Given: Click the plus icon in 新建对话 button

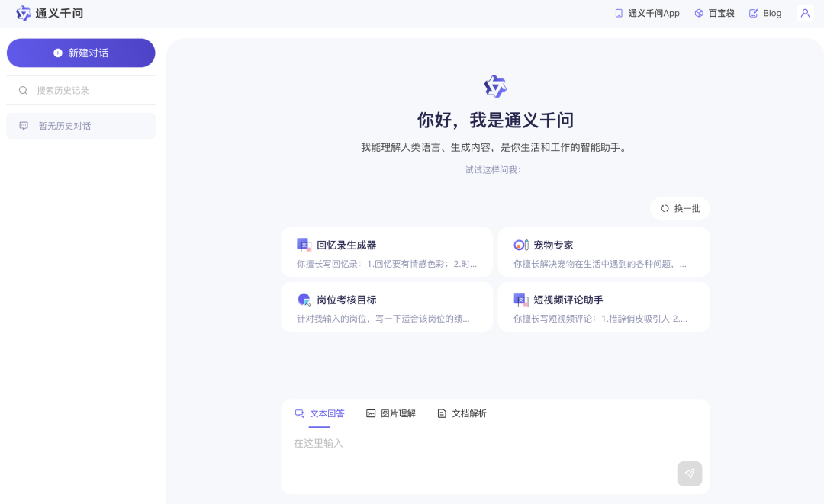Looking at the screenshot, I should click(58, 53).
